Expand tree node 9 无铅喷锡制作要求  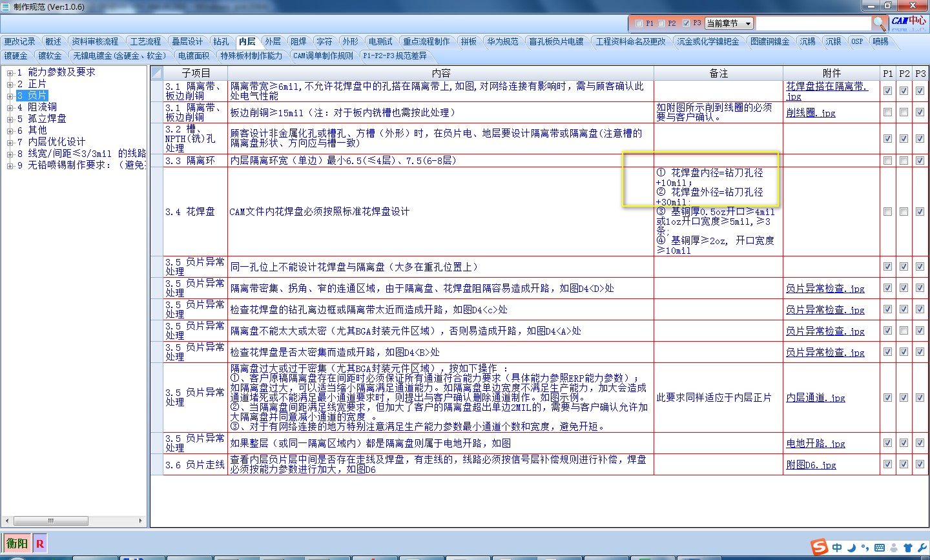tap(10, 165)
